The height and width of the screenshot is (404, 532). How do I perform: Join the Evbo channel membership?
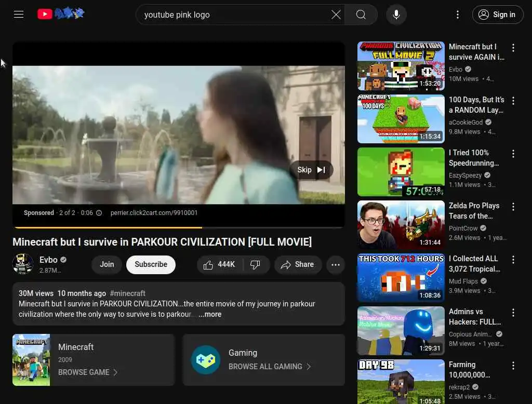pyautogui.click(x=107, y=265)
